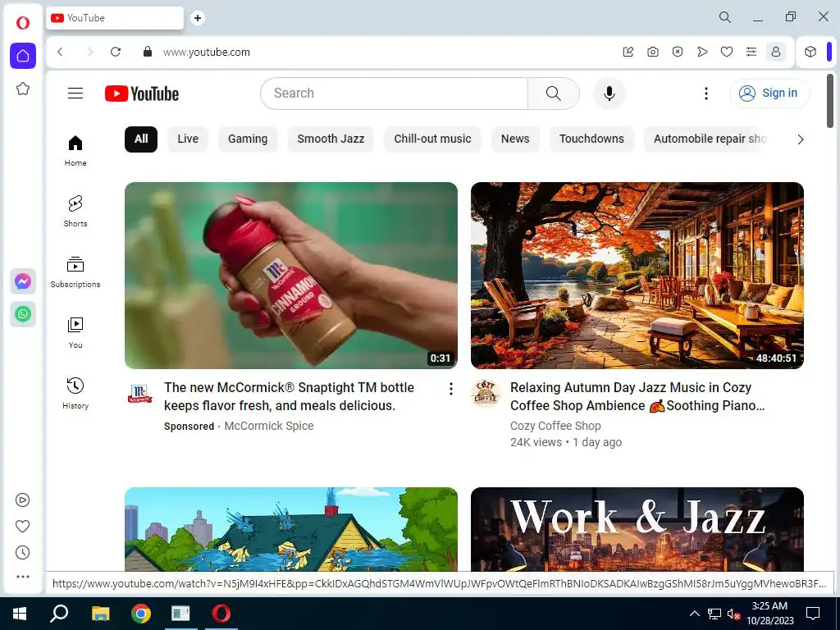840x630 pixels.
Task: Click in the YouTube Search field
Action: 395,94
